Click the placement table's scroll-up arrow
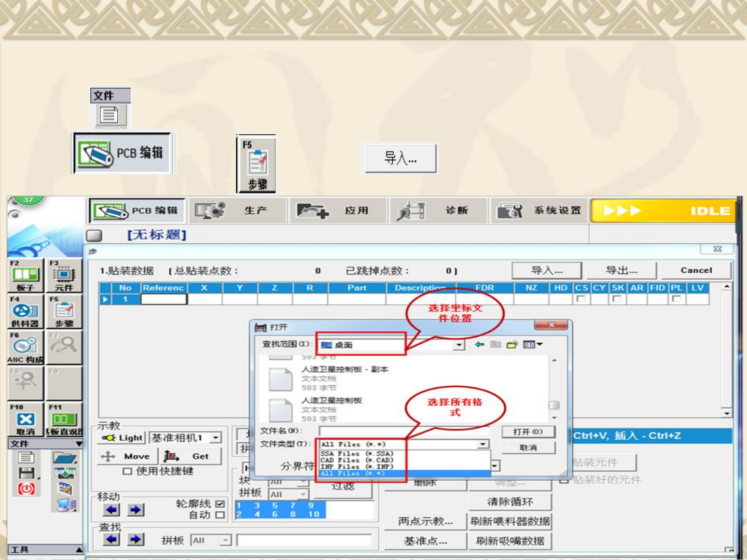The height and width of the screenshot is (560, 747). click(727, 287)
